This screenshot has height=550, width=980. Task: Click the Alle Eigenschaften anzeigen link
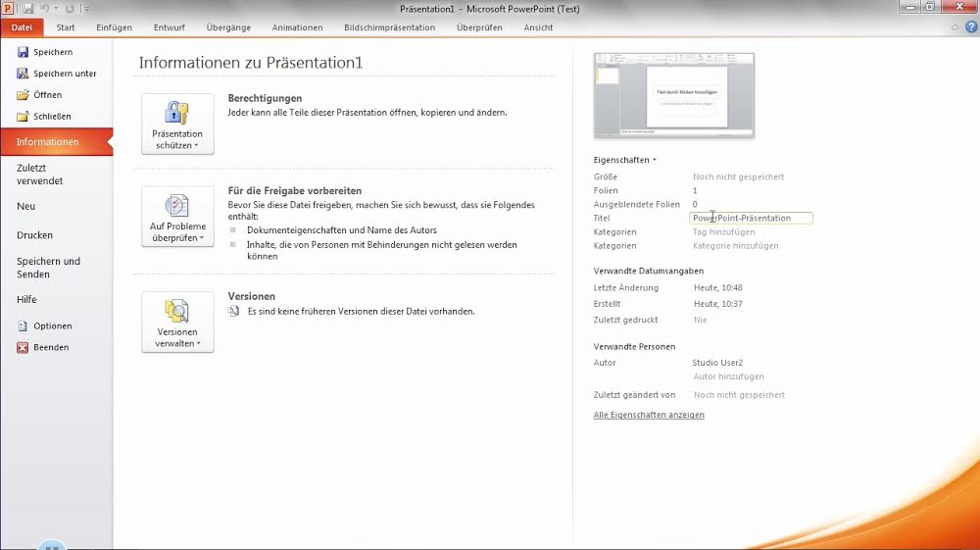pos(649,415)
